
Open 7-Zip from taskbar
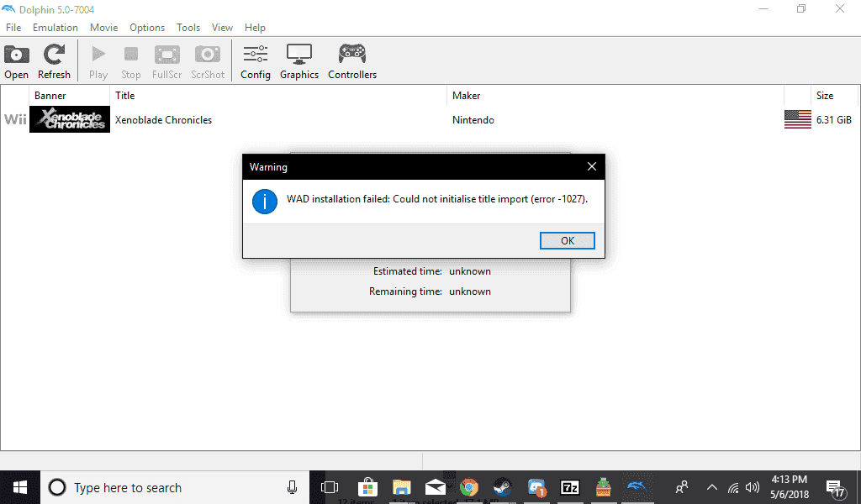pyautogui.click(x=570, y=487)
